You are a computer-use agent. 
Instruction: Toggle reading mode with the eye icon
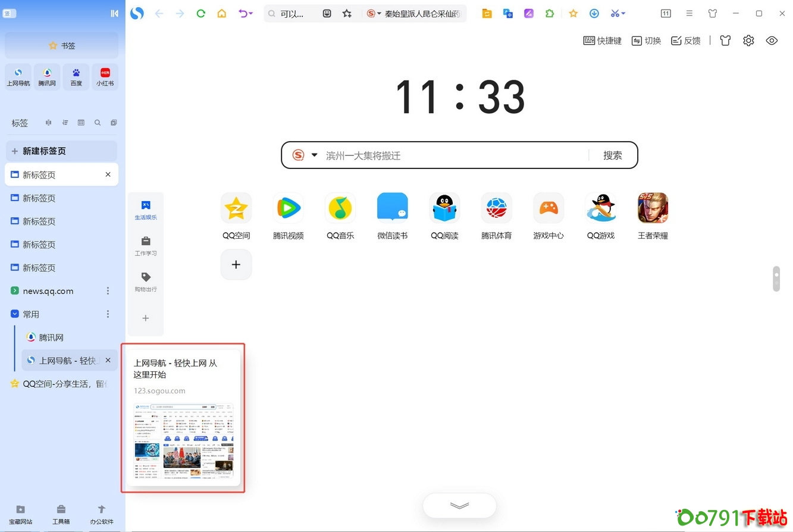[772, 40]
